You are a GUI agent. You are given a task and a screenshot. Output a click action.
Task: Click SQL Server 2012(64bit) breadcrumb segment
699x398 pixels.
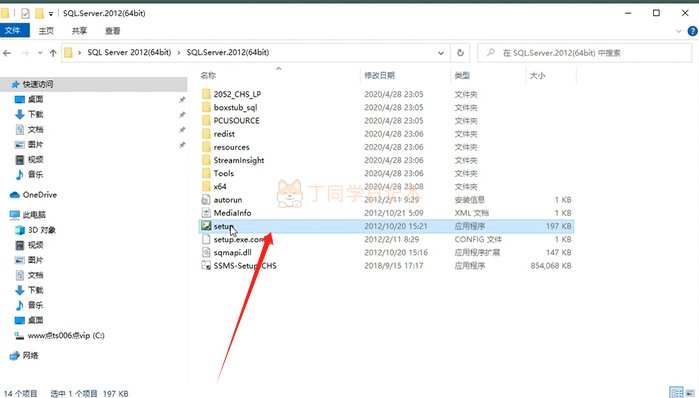(x=129, y=53)
